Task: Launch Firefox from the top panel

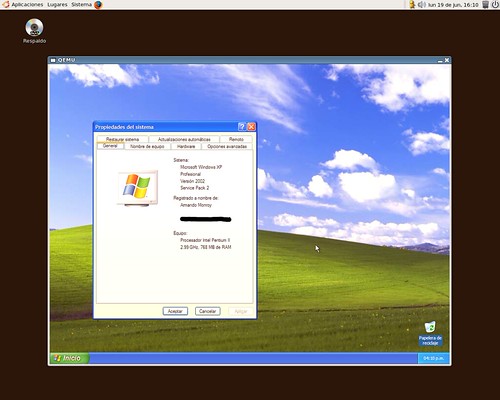Action: (98, 5)
